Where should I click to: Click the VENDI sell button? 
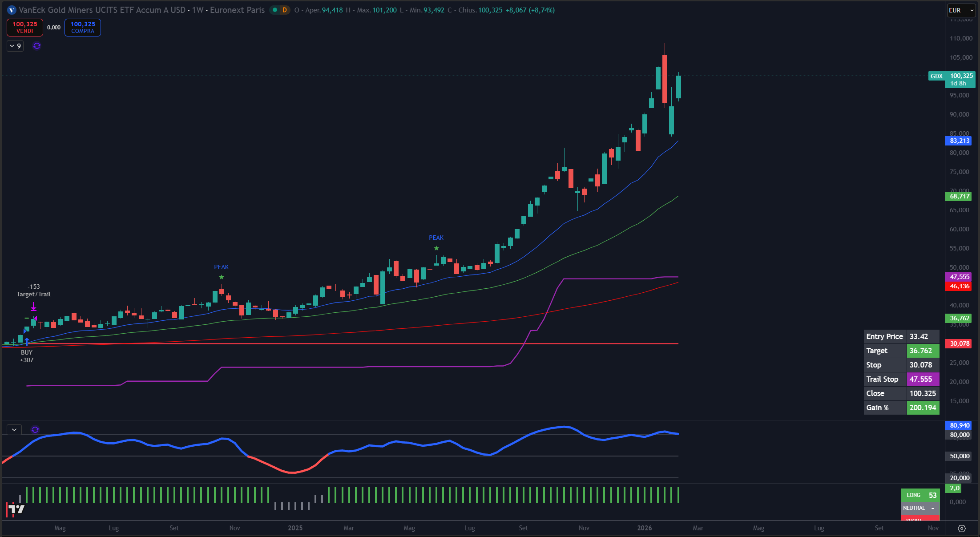(25, 28)
